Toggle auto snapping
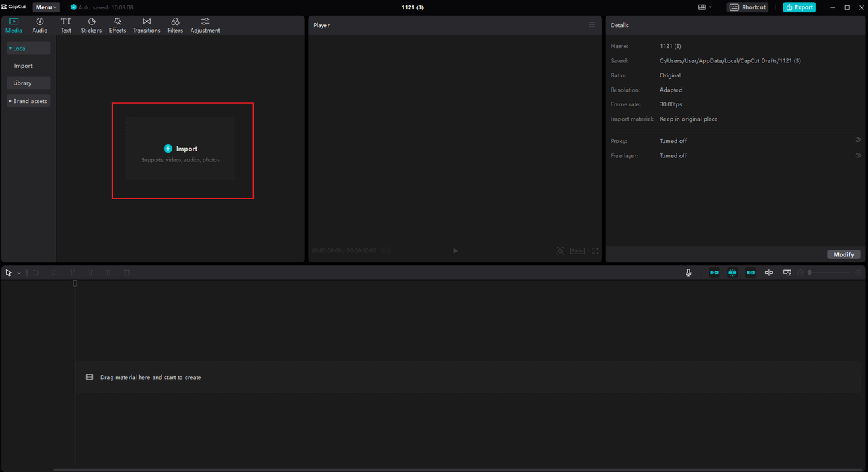Screen dimensions: 868x472 pyautogui.click(x=732, y=273)
